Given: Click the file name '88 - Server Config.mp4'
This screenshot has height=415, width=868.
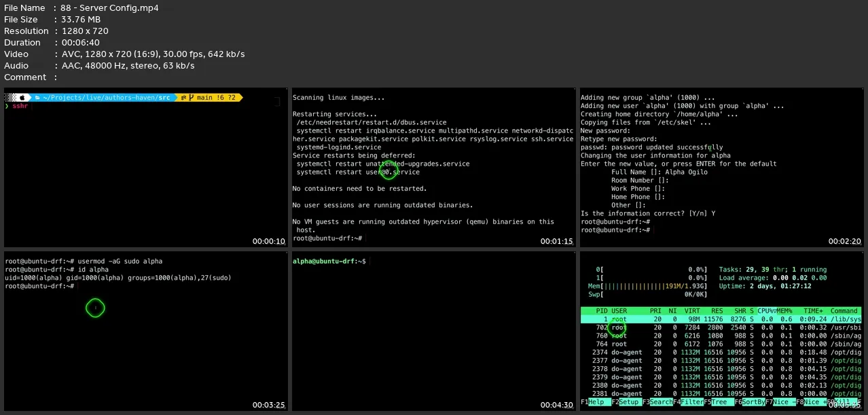Looking at the screenshot, I should click(111, 8).
